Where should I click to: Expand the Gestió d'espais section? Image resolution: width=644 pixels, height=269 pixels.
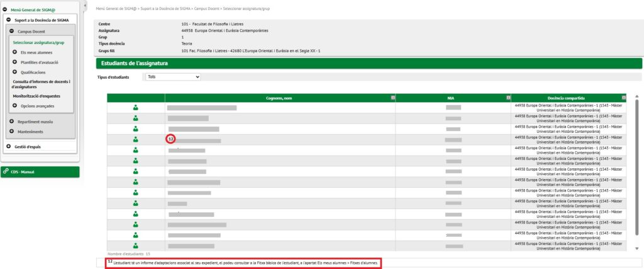[x=8, y=147]
